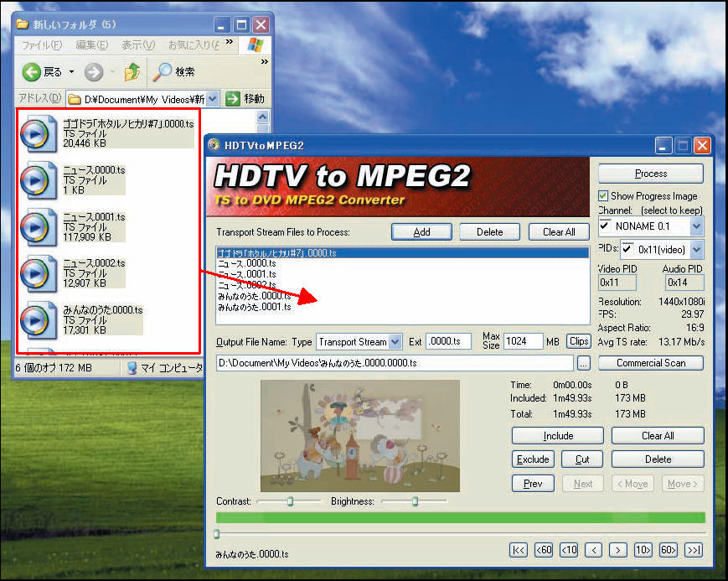Click Delete next to the Add button
Screen dimensions: 728x581
(x=490, y=232)
